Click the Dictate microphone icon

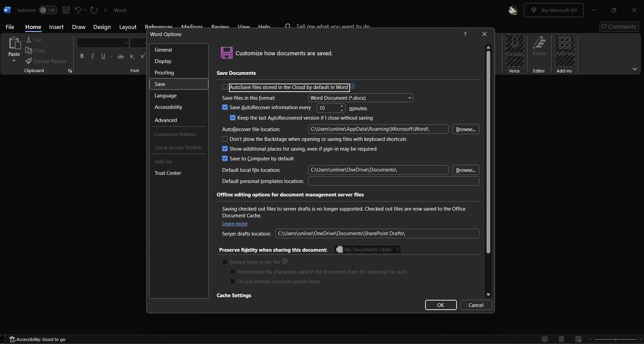pos(515,43)
